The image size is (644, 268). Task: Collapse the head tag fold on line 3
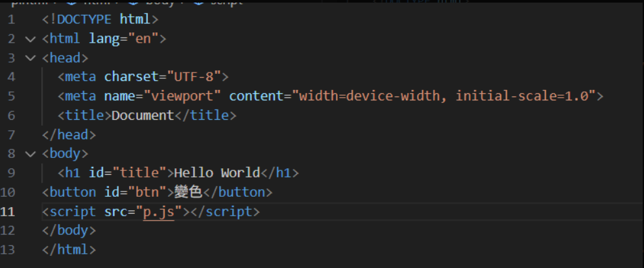(x=30, y=58)
